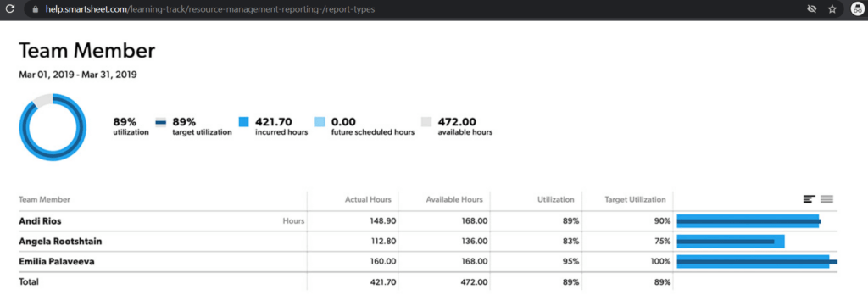Click the future scheduled hours light-blue swatch
The height and width of the screenshot is (306, 868).
click(x=320, y=122)
